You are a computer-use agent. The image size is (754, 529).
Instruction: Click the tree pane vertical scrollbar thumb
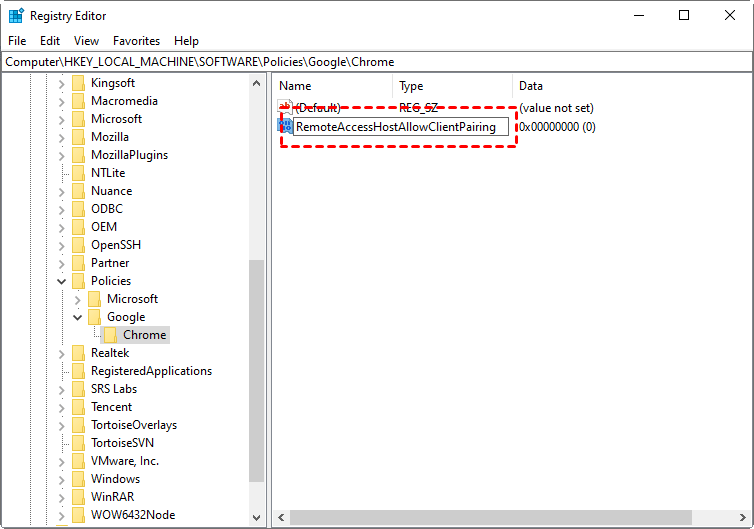pos(257,370)
